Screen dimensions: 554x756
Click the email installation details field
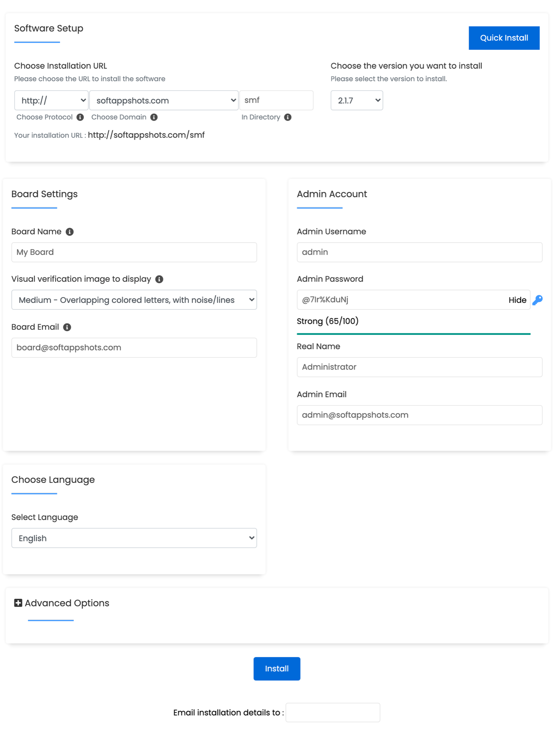(333, 712)
